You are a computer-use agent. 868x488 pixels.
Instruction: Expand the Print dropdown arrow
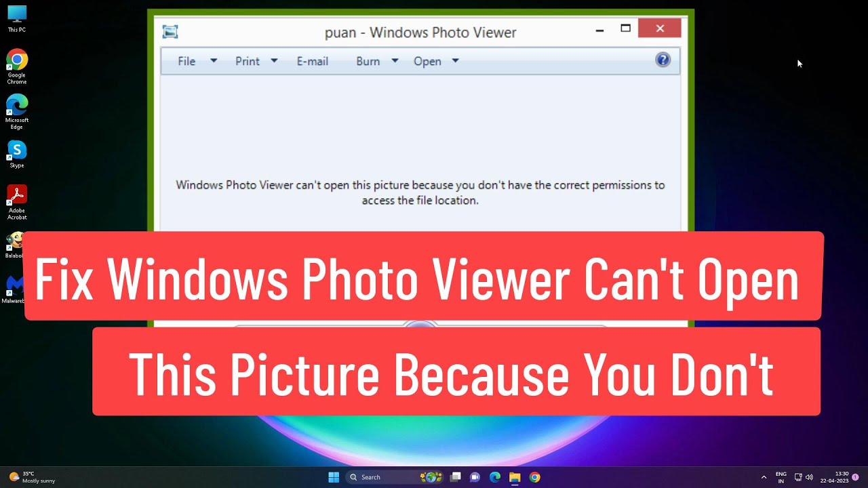click(x=274, y=61)
